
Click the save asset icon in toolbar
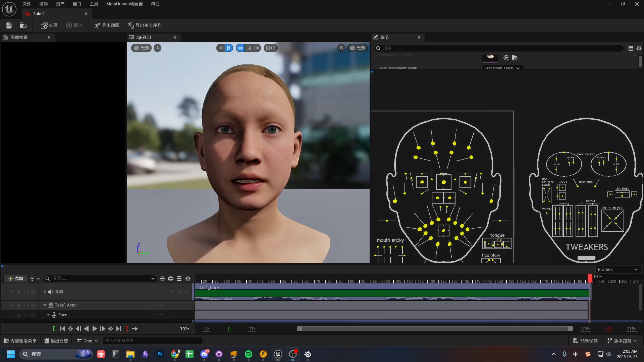pos(9,25)
